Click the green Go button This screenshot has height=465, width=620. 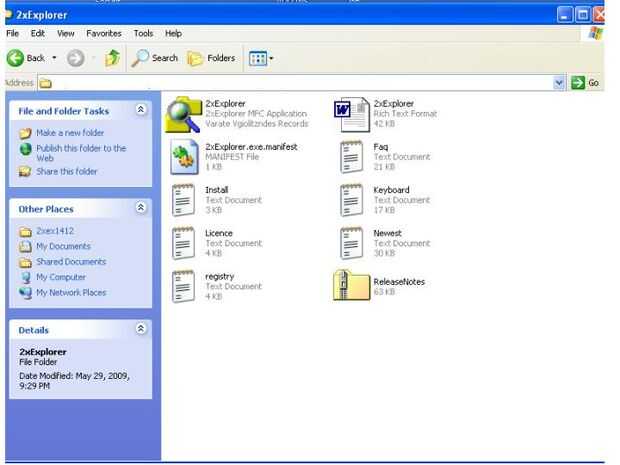[585, 83]
